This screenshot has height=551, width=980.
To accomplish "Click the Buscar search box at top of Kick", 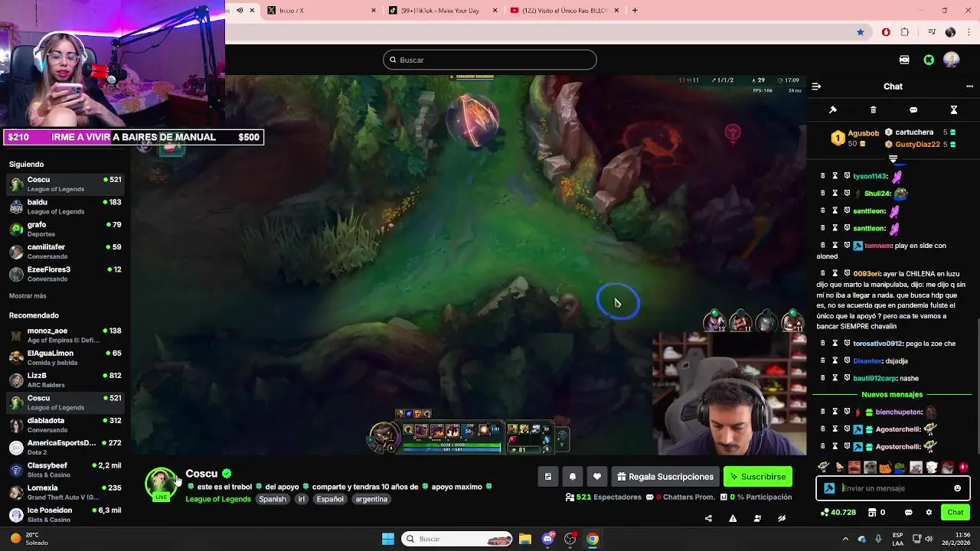I will [490, 60].
